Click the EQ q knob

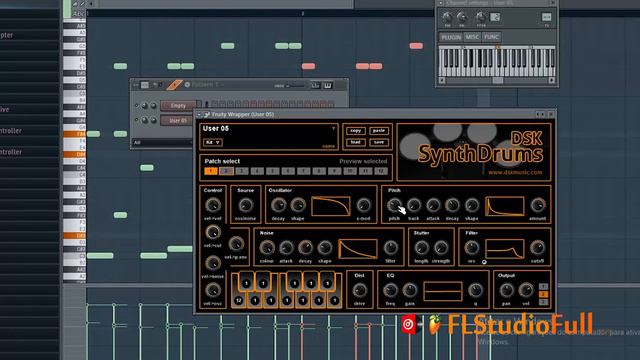point(476,290)
